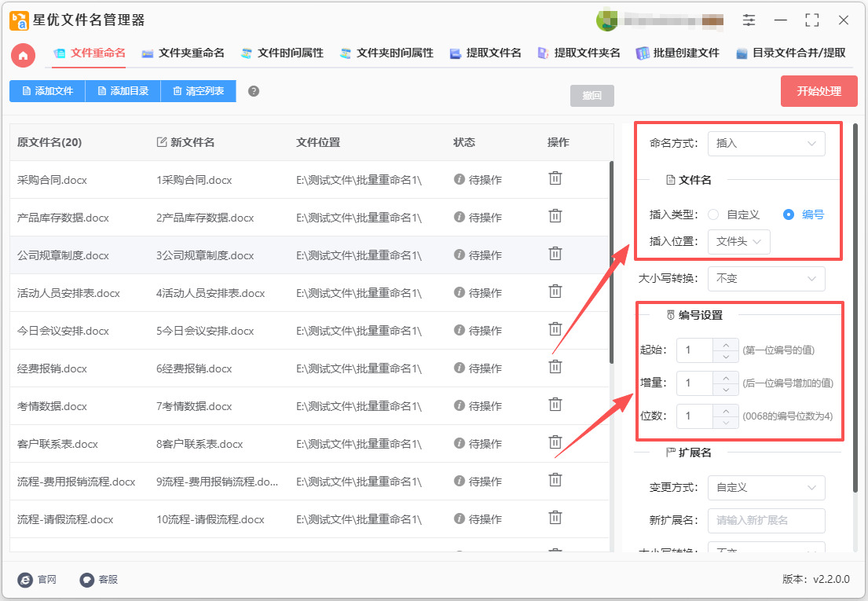Click the user avatar in title bar

coord(606,20)
